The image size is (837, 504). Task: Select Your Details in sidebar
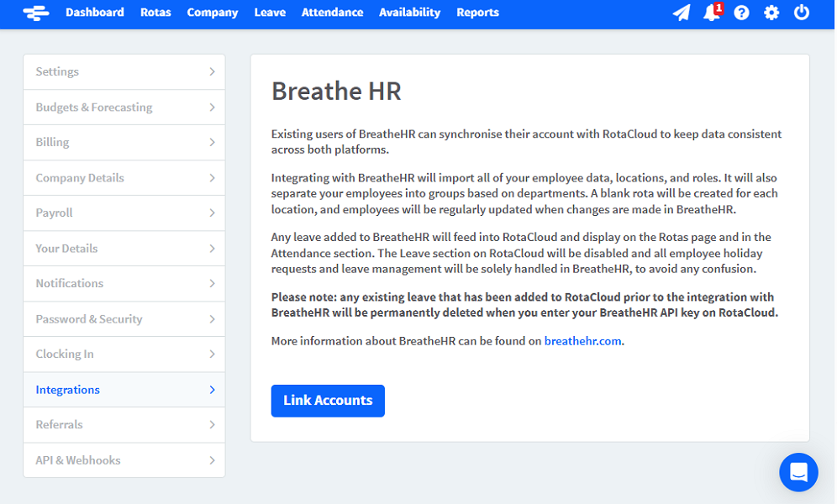pyautogui.click(x=124, y=249)
